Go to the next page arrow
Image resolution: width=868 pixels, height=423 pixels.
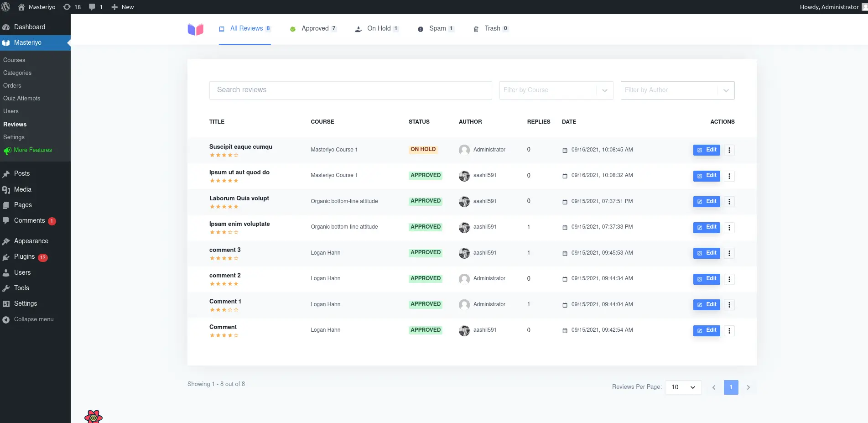click(x=748, y=387)
